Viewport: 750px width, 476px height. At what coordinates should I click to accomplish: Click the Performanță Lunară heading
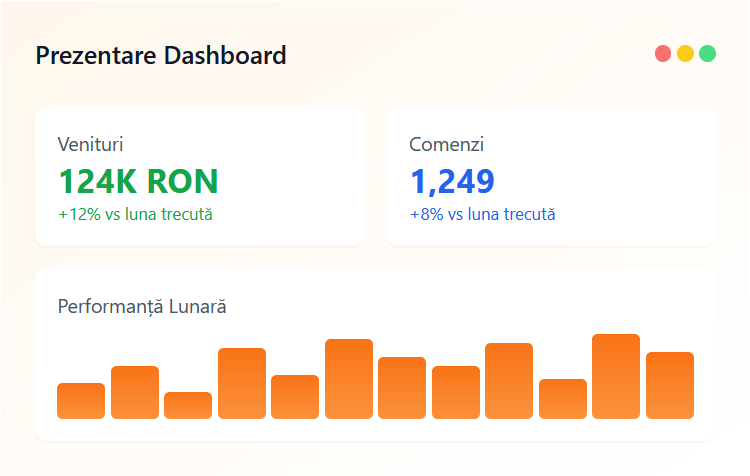pos(142,307)
